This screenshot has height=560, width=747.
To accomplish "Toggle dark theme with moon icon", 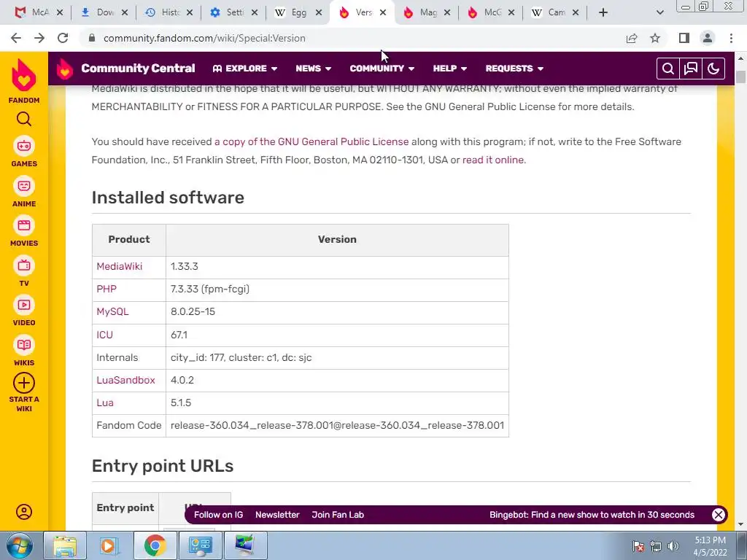I will [x=713, y=69].
